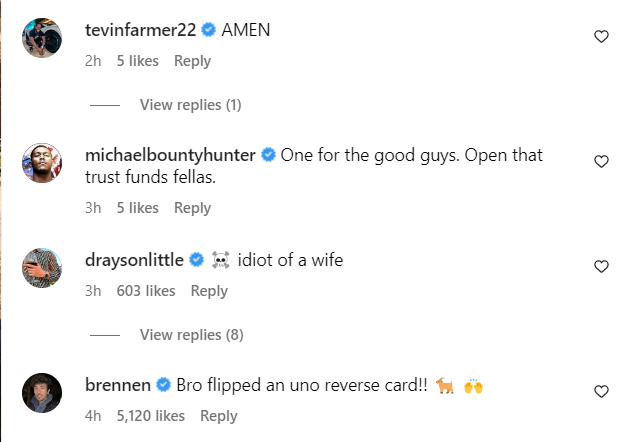Like michaelbountyhunter's comment with heart
Viewport: 623px width, 442px height.
pyautogui.click(x=601, y=161)
